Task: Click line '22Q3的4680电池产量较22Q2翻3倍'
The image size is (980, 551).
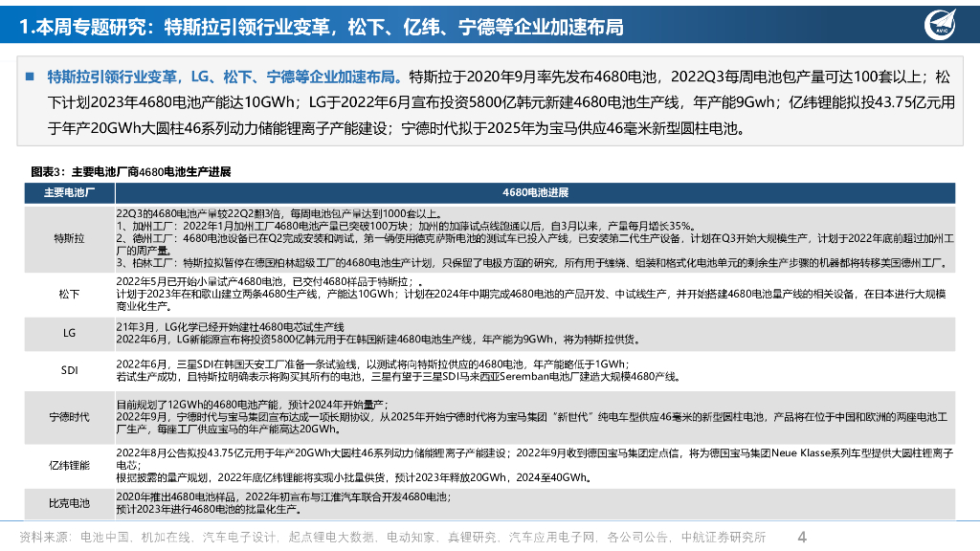Action: (x=279, y=213)
